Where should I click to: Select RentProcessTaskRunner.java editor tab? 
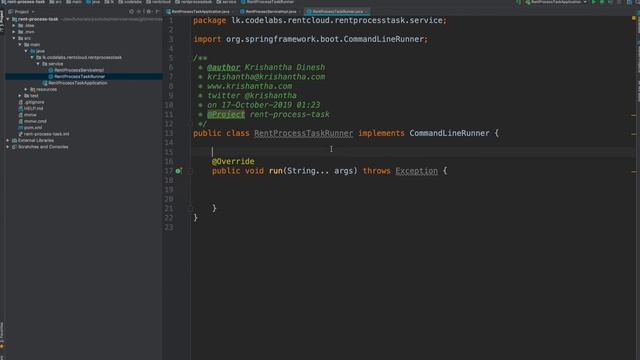click(337, 11)
